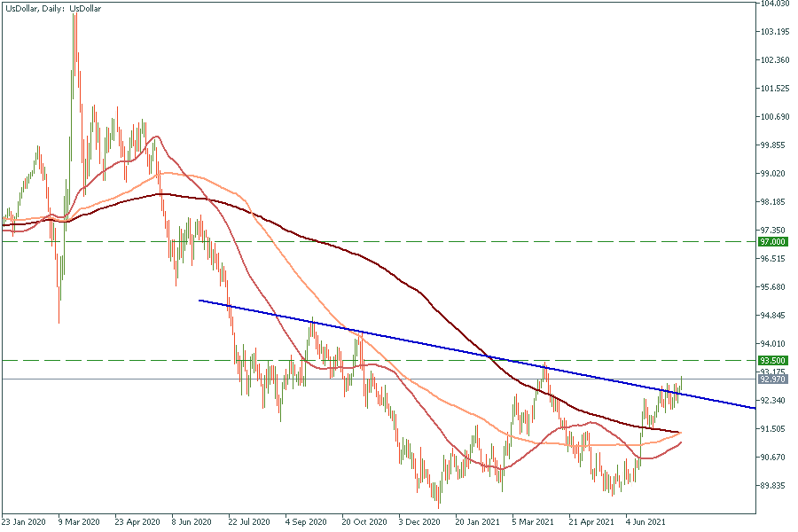Screen dimensions: 798x532
Task: Click the 22 Jul 2020 date label
Action: point(251,523)
